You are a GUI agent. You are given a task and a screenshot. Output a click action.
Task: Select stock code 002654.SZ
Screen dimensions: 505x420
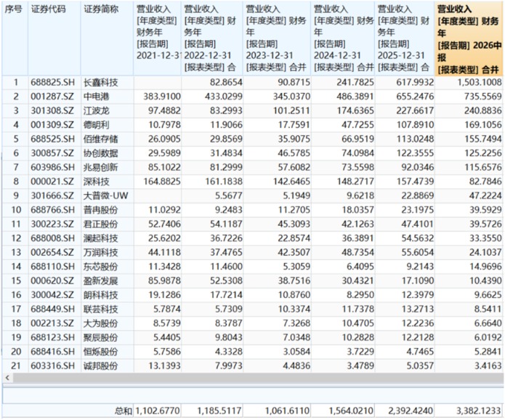52,253
